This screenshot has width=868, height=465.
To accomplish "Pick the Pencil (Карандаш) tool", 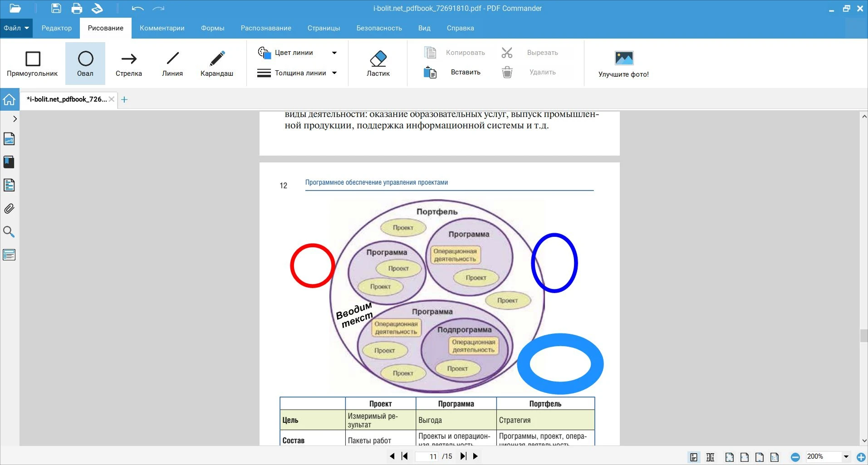I will pyautogui.click(x=216, y=64).
